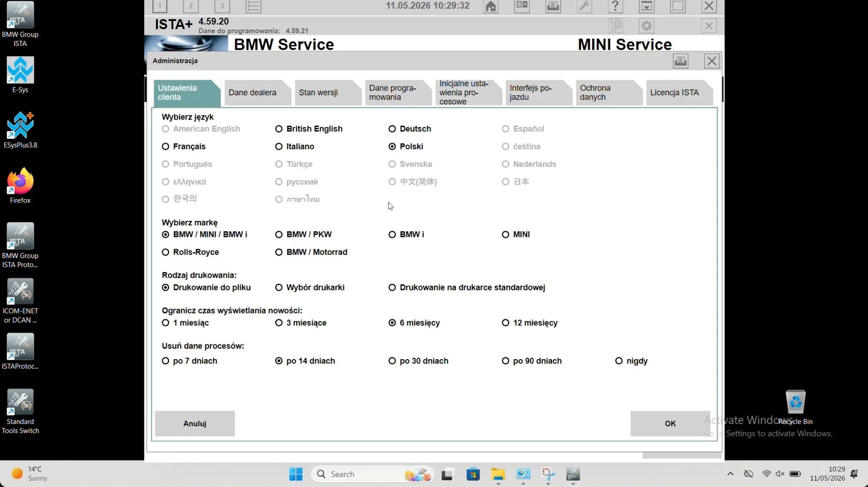Open the ICOM-ENET or DCAN shortcut

(x=20, y=300)
